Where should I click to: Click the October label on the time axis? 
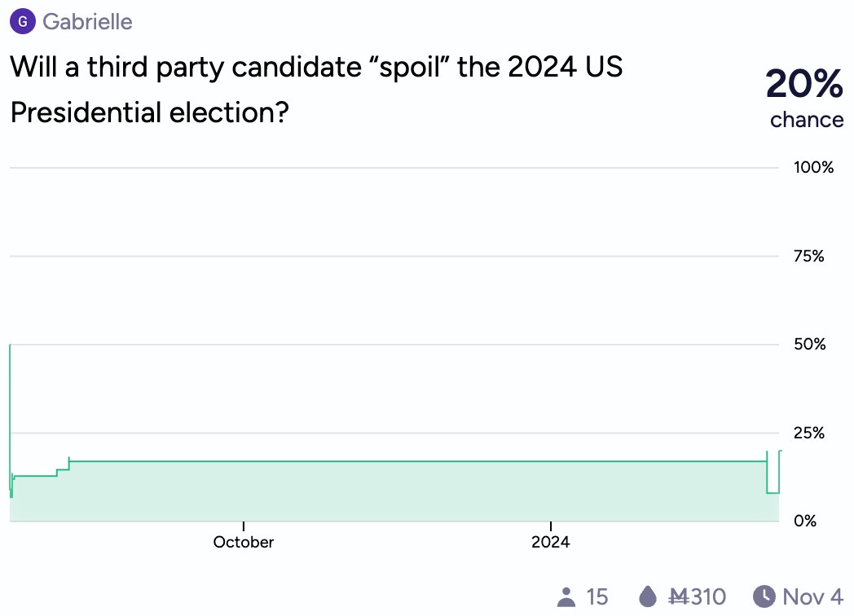244,543
